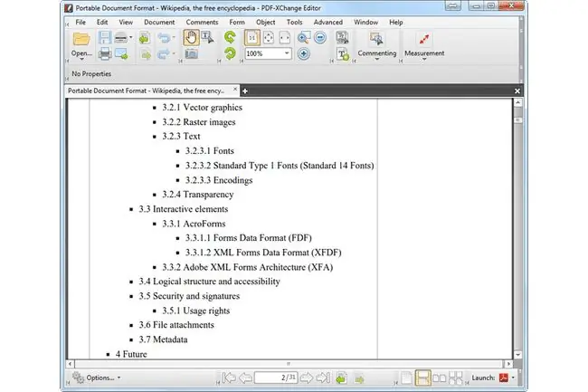Open the zoom level 100% combo box
Viewport: 588px width, 392px height.
(x=268, y=53)
